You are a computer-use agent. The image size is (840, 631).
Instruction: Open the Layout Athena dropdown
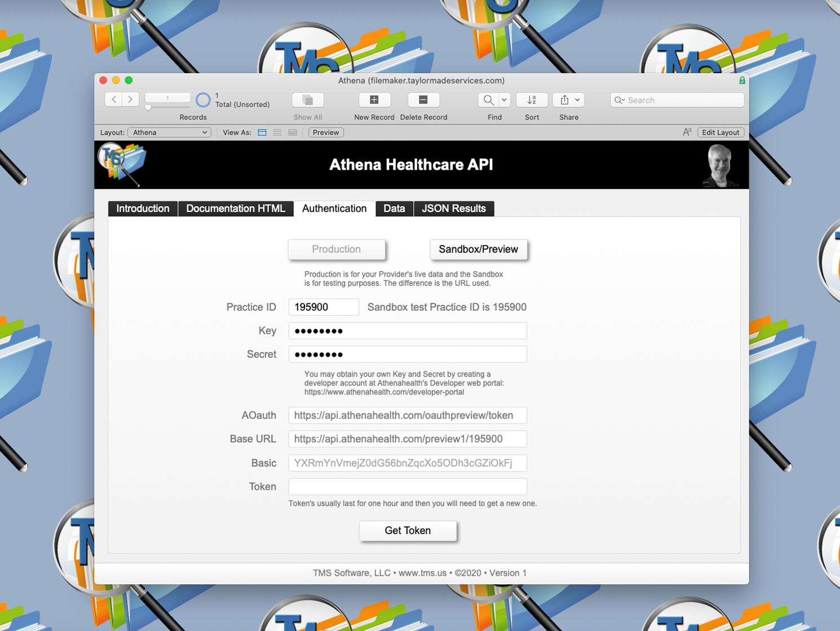[x=170, y=132]
